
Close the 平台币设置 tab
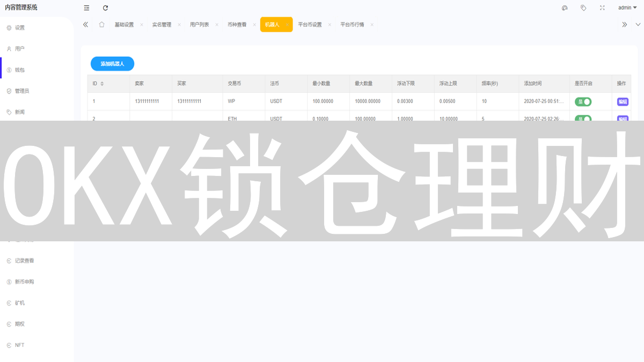click(330, 25)
